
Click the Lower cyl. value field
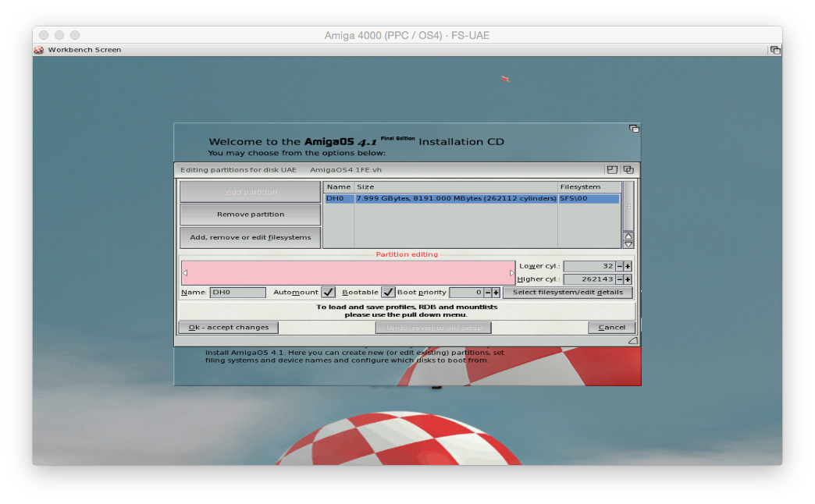(x=589, y=266)
